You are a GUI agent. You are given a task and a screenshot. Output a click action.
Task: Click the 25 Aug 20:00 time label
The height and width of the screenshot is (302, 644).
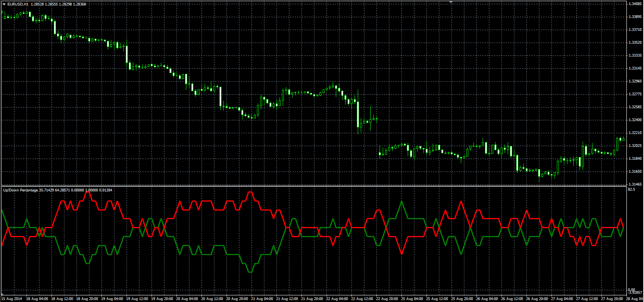click(462, 299)
